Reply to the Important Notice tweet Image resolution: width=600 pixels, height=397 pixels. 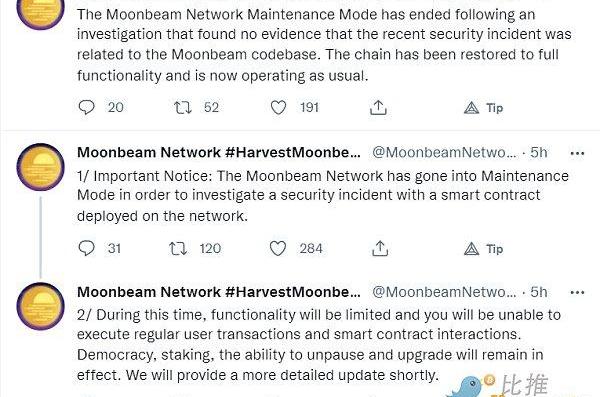pyautogui.click(x=86, y=248)
